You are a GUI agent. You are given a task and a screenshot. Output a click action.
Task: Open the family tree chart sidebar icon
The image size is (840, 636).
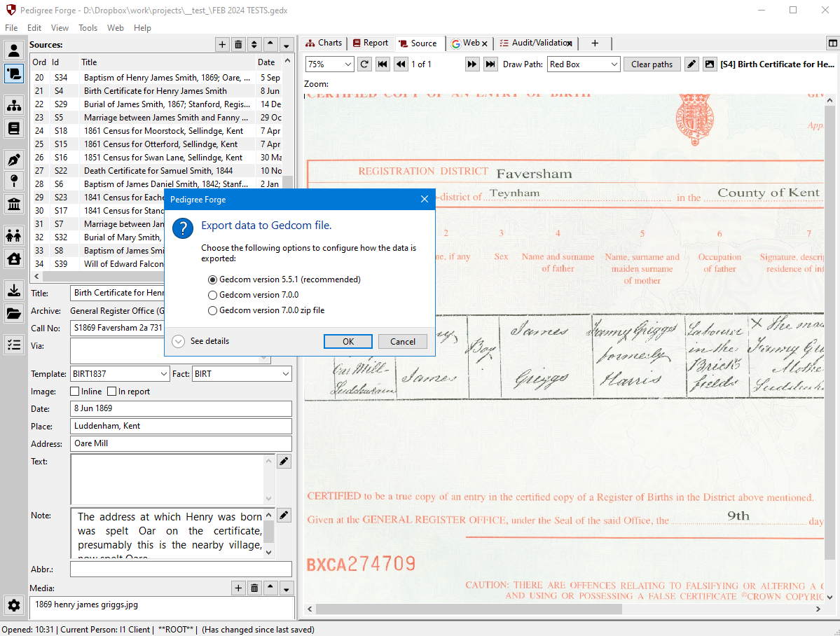coord(13,105)
